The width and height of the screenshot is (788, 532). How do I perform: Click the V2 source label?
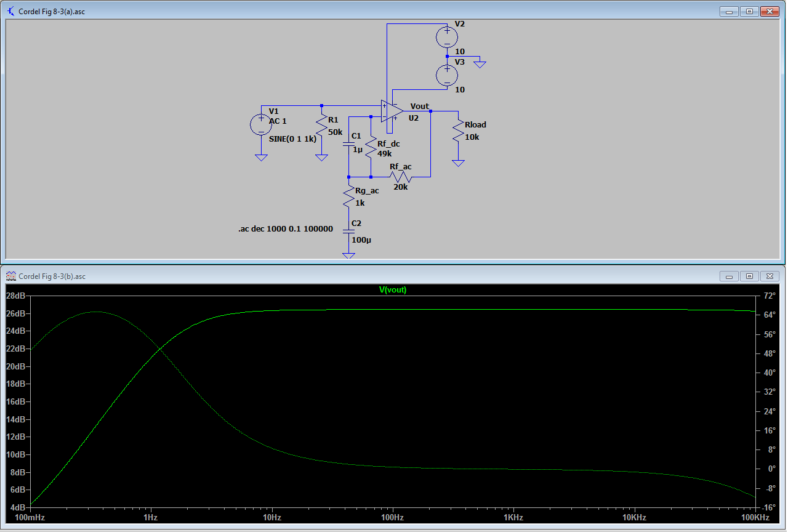point(460,23)
